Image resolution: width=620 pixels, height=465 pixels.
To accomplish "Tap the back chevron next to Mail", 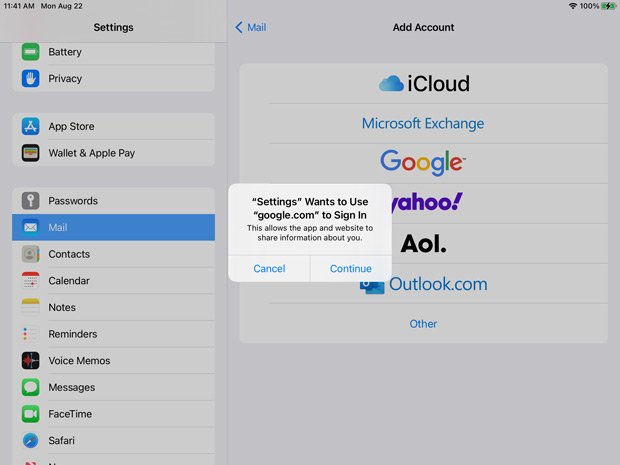I will click(x=239, y=27).
